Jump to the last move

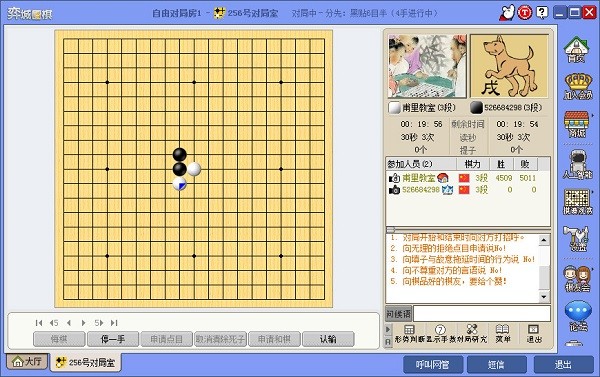tap(114, 323)
